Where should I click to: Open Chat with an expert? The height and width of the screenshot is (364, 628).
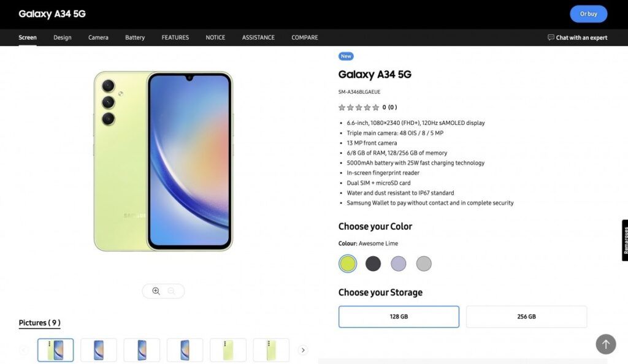pos(577,38)
